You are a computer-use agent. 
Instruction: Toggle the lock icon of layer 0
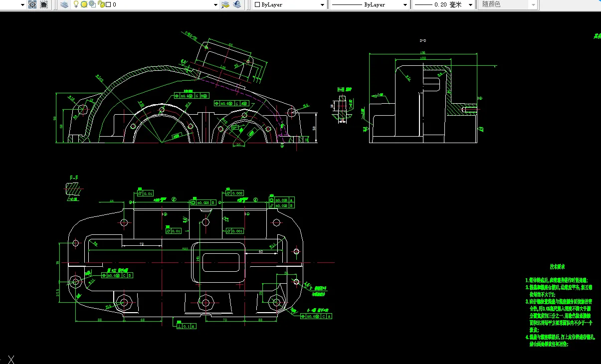(101, 4)
